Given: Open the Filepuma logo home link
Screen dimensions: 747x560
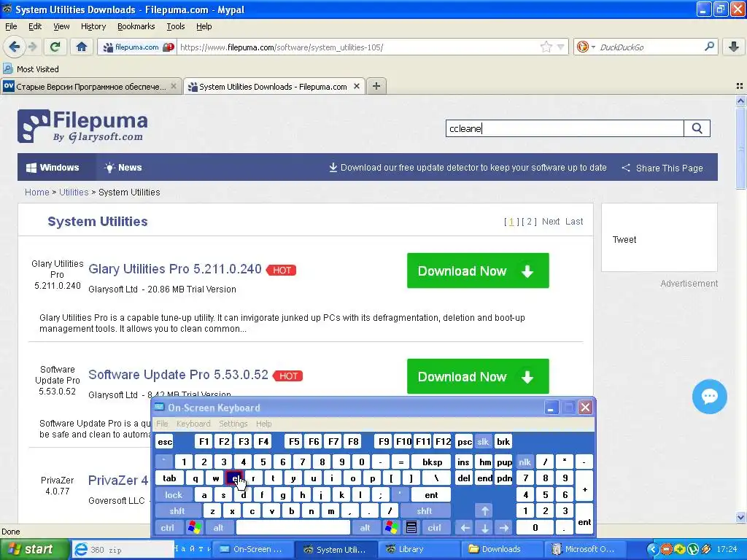Looking at the screenshot, I should 82,126.
